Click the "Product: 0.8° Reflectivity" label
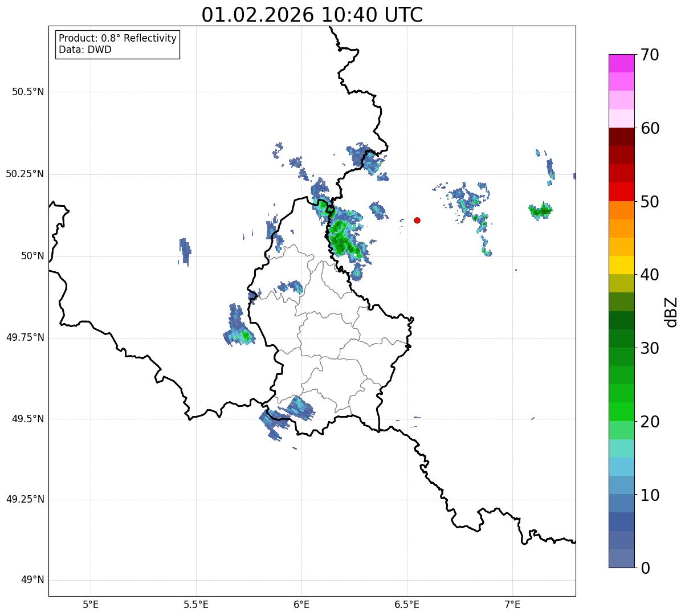 (x=118, y=39)
